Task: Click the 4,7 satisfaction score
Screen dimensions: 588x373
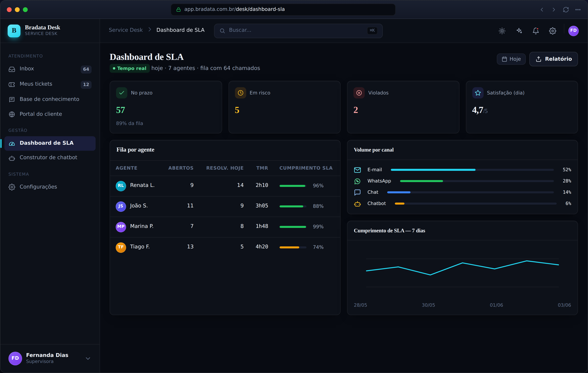Action: coord(478,110)
